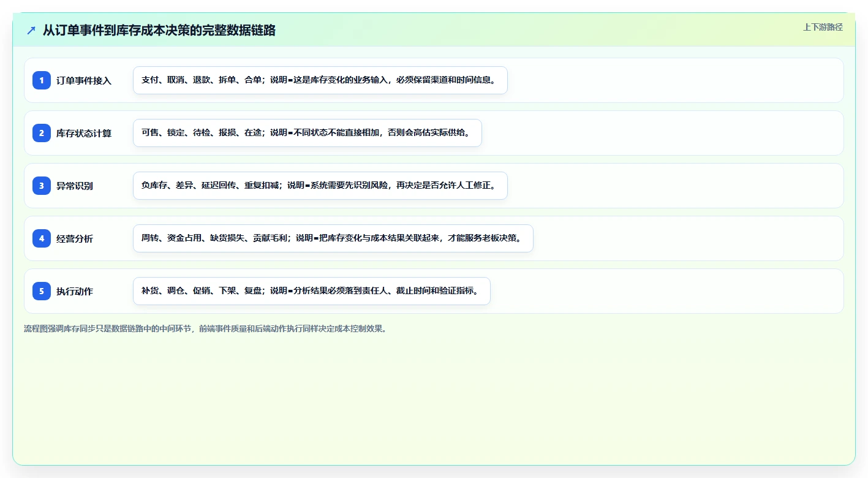Click the title 从订单事件到库存成本决策的完整数据链路
This screenshot has height=478, width=868.
click(x=159, y=30)
